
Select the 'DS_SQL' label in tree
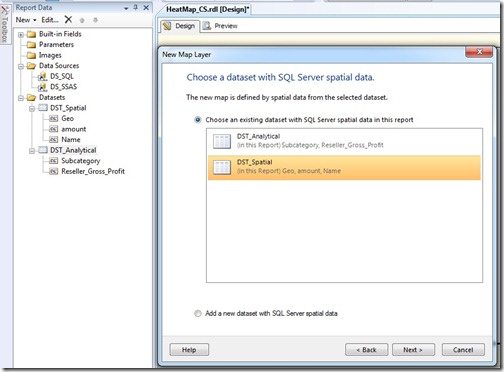point(62,76)
